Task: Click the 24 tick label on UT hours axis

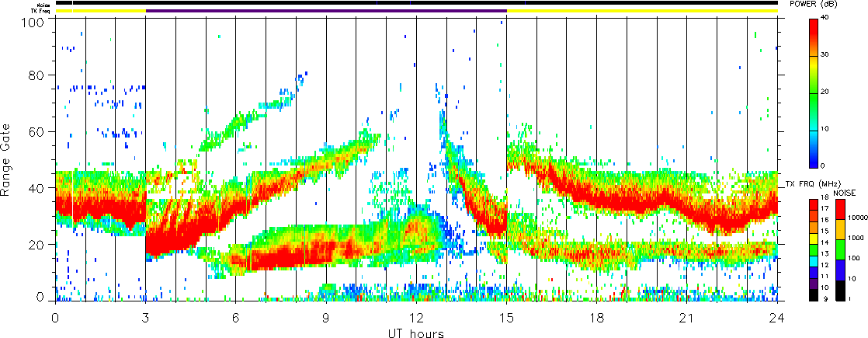Action: pos(777,318)
